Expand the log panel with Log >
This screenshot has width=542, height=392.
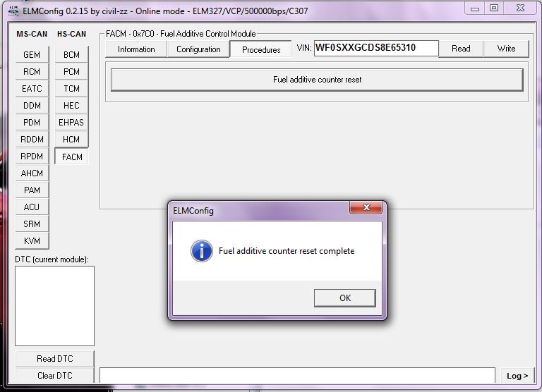pyautogui.click(x=517, y=376)
